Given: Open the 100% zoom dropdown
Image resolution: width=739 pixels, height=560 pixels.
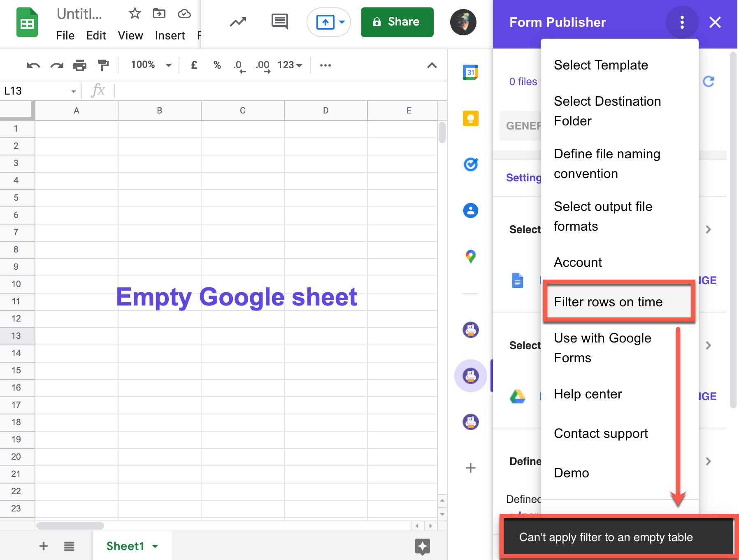Looking at the screenshot, I should point(151,65).
